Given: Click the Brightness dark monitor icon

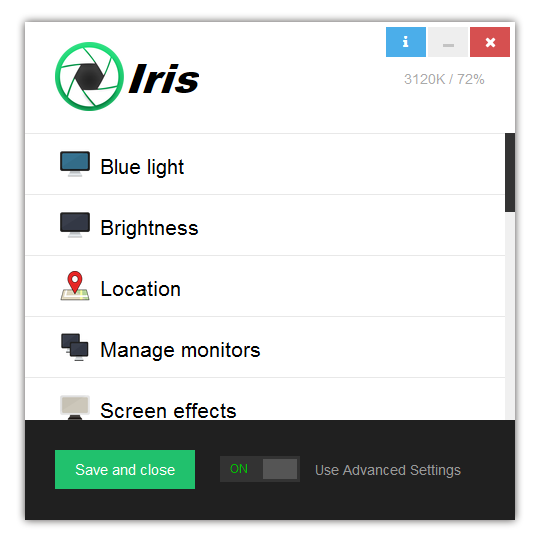Looking at the screenshot, I should pos(75,225).
